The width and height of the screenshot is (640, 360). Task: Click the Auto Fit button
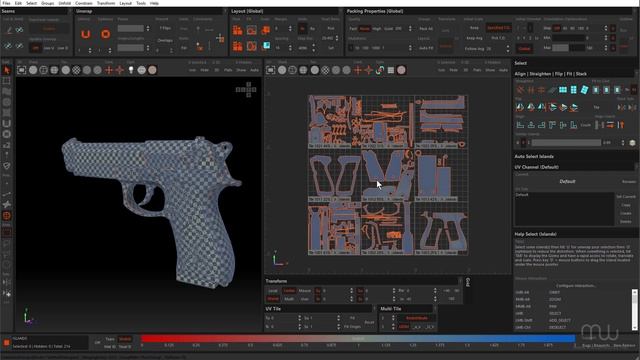(426, 48)
